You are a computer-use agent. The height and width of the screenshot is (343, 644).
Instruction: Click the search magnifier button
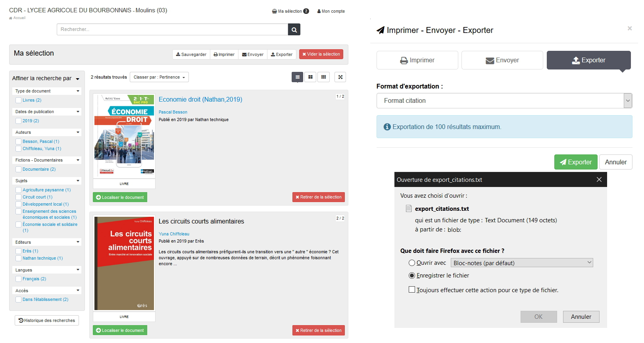294,29
